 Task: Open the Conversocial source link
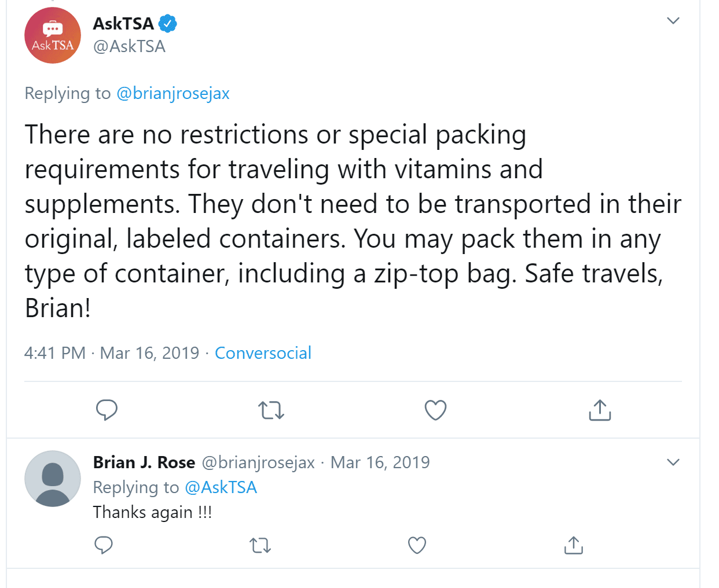[x=263, y=352]
